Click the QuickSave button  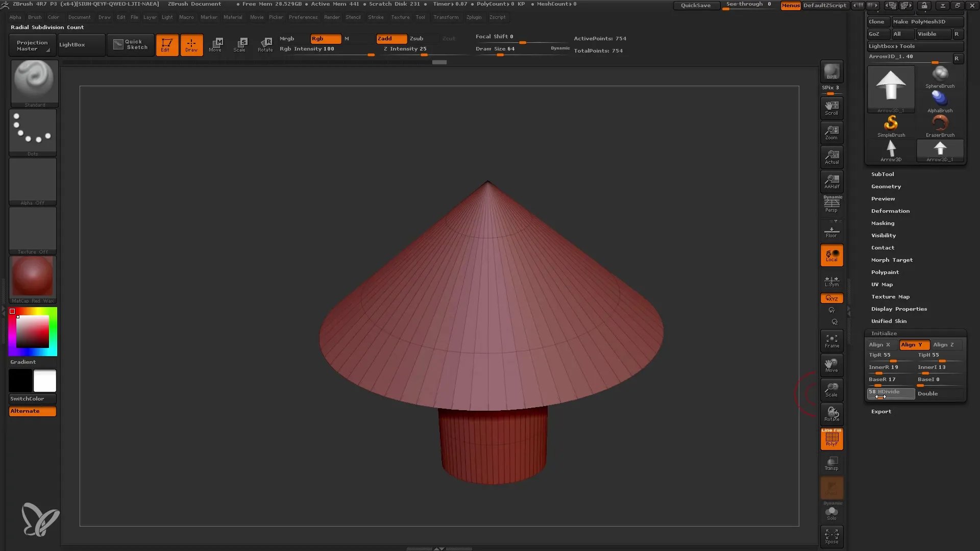click(x=695, y=6)
